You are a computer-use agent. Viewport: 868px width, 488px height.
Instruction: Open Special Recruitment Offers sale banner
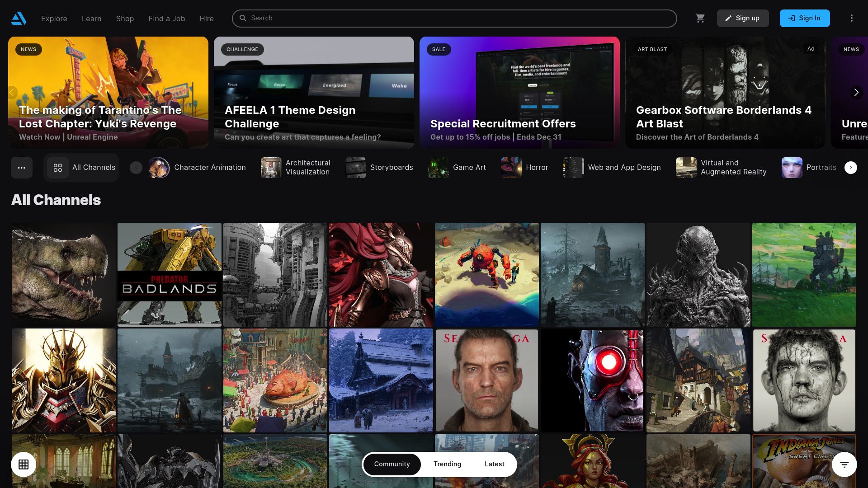tap(519, 93)
